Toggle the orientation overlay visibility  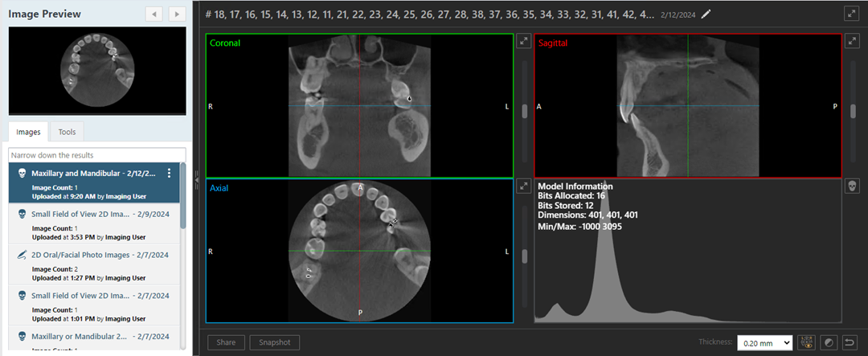pyautogui.click(x=806, y=343)
